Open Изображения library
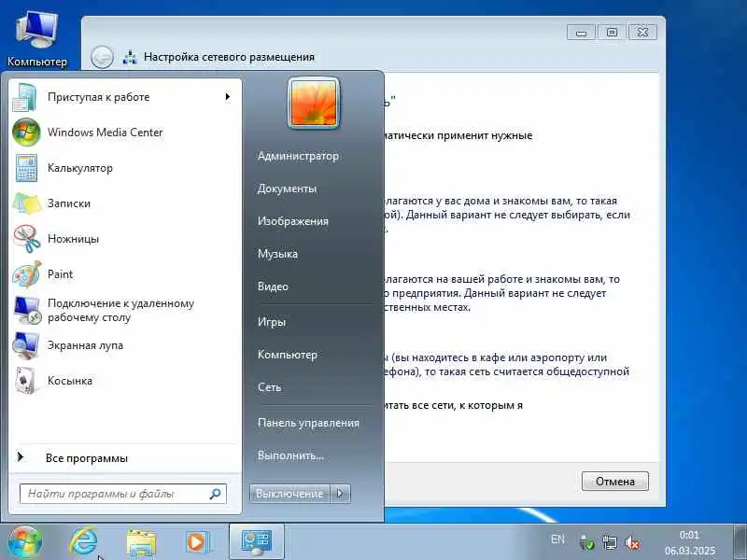The height and width of the screenshot is (560, 747). [x=293, y=221]
